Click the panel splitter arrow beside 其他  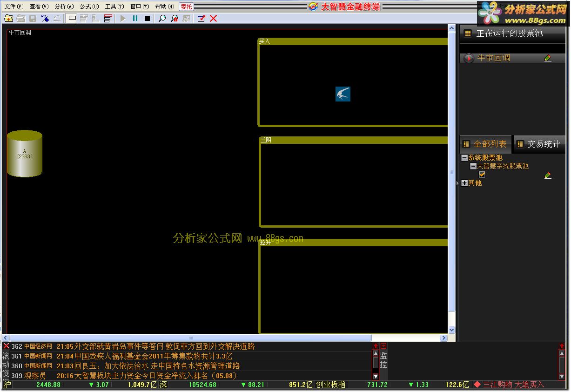point(457,183)
